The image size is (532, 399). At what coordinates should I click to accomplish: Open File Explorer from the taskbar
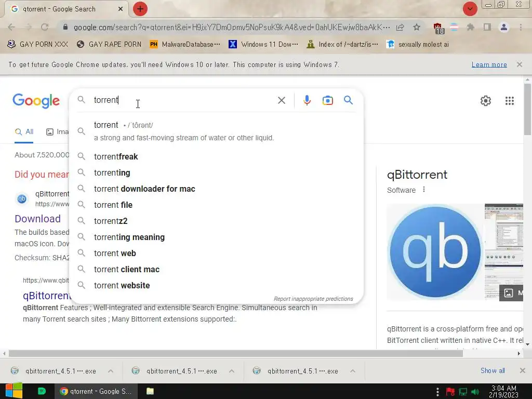(150, 391)
